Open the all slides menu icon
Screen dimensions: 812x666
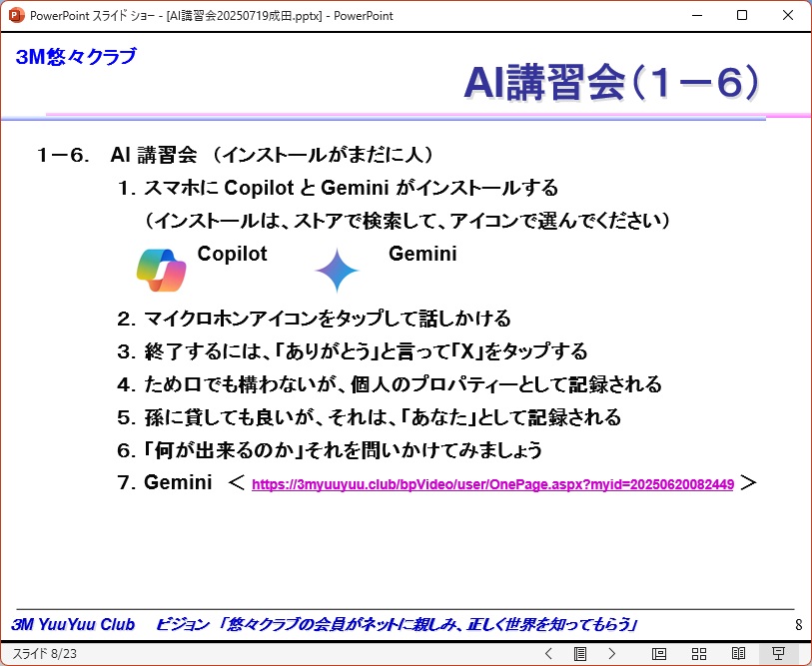pos(580,654)
